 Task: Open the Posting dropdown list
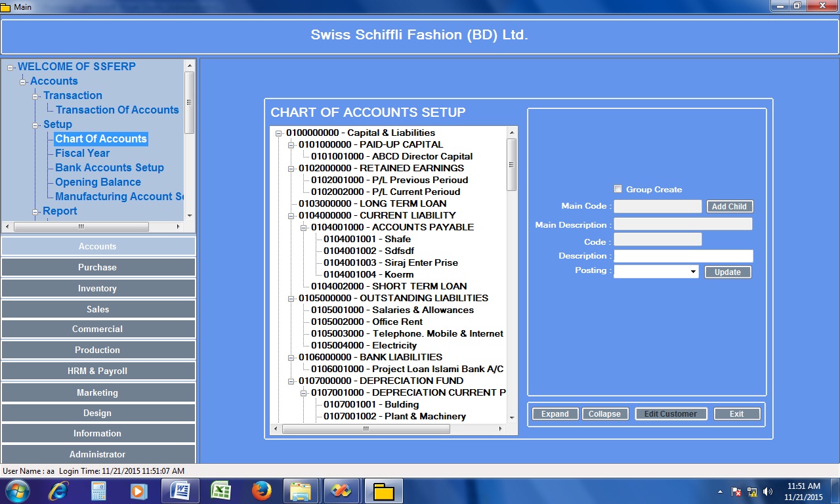693,272
